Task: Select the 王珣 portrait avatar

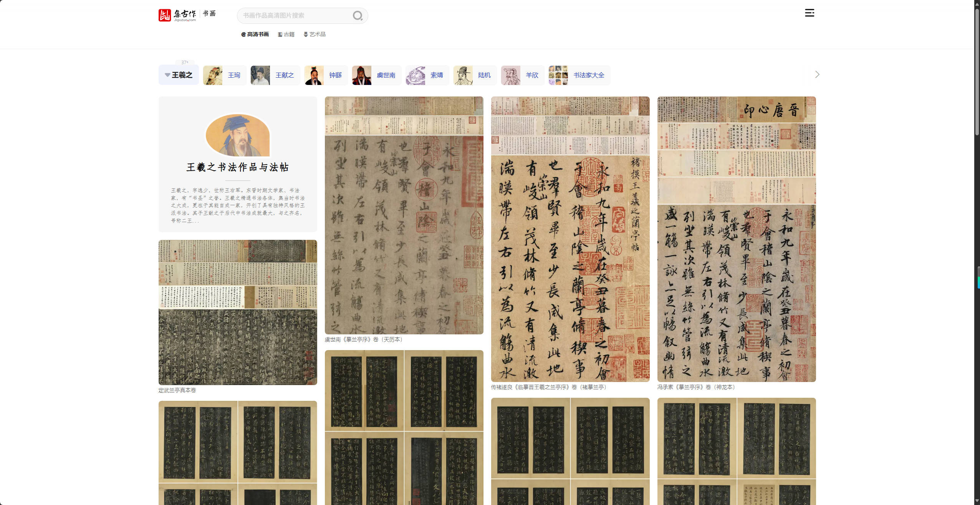Action: click(213, 75)
